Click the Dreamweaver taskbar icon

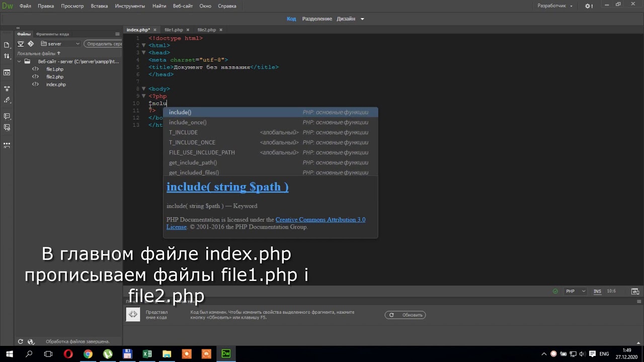point(226,354)
